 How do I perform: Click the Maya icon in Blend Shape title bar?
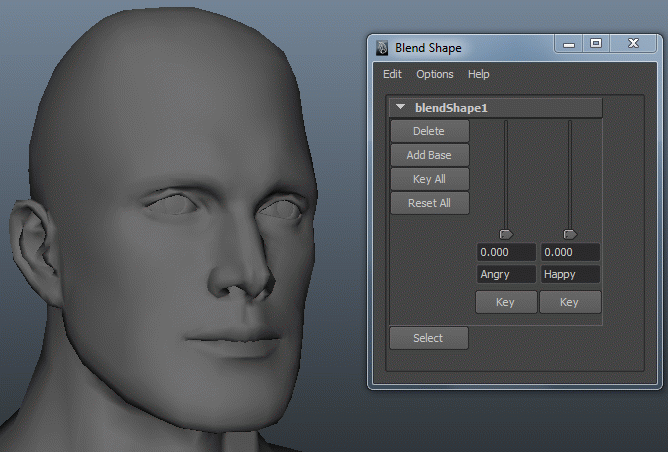tap(382, 47)
